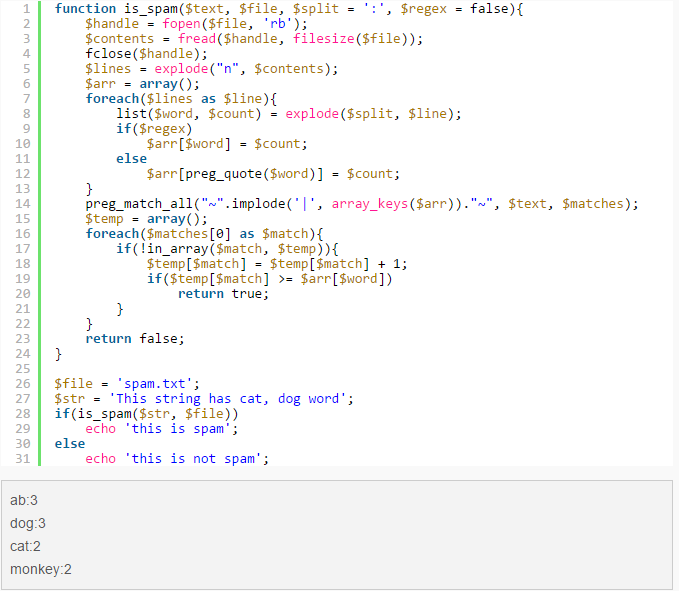Click the else keyword on line 11
Image resolution: width=679 pixels, height=591 pixels.
pos(131,159)
